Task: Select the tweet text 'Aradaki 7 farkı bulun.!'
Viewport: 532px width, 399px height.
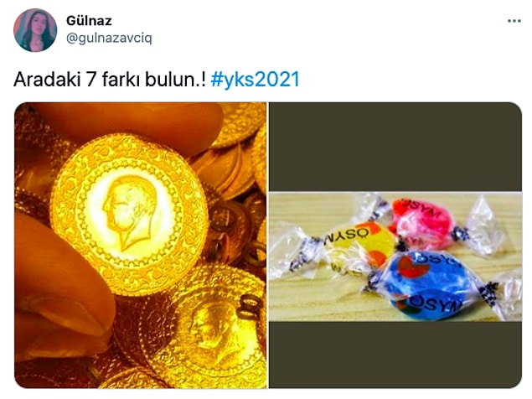Action: [x=110, y=80]
